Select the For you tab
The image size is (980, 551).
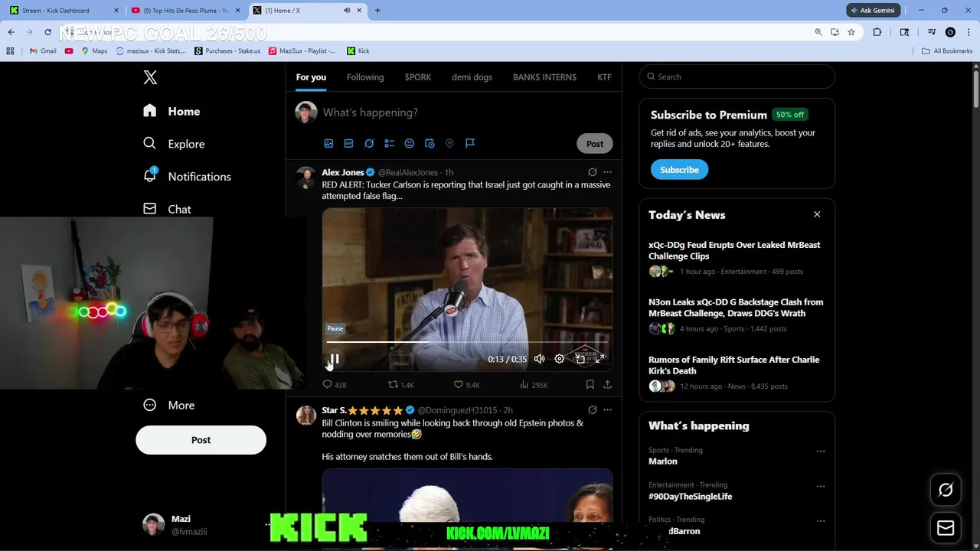coord(311,77)
